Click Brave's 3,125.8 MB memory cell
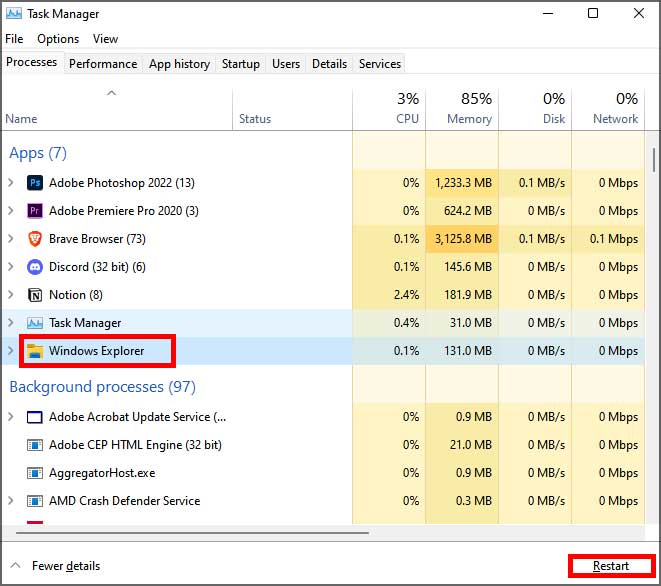Viewport: 661px width, 586px height. click(462, 239)
